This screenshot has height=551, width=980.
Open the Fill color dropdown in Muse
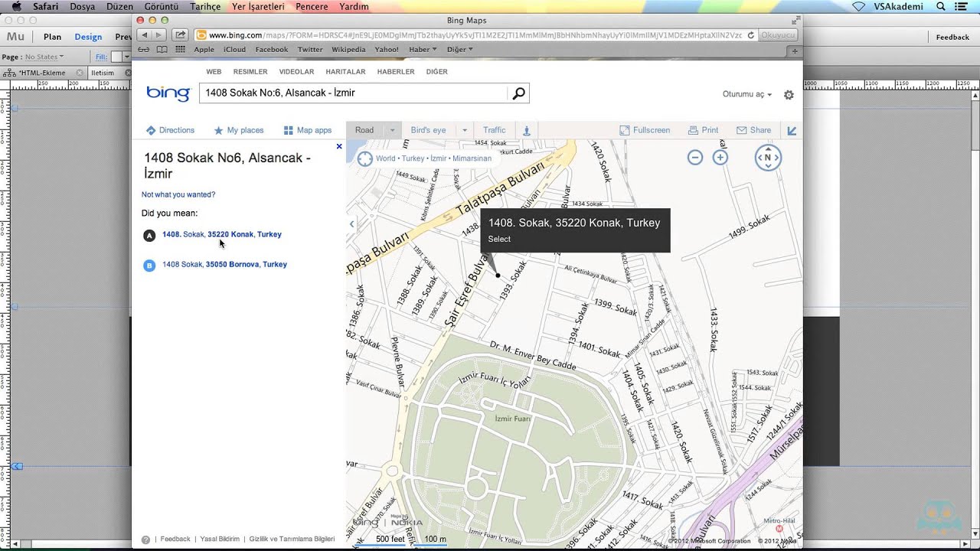(x=129, y=57)
